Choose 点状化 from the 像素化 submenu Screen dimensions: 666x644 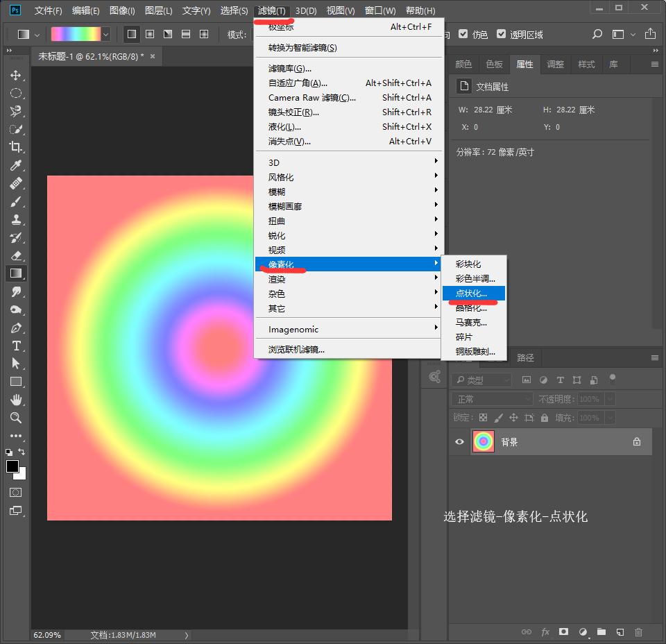click(472, 294)
